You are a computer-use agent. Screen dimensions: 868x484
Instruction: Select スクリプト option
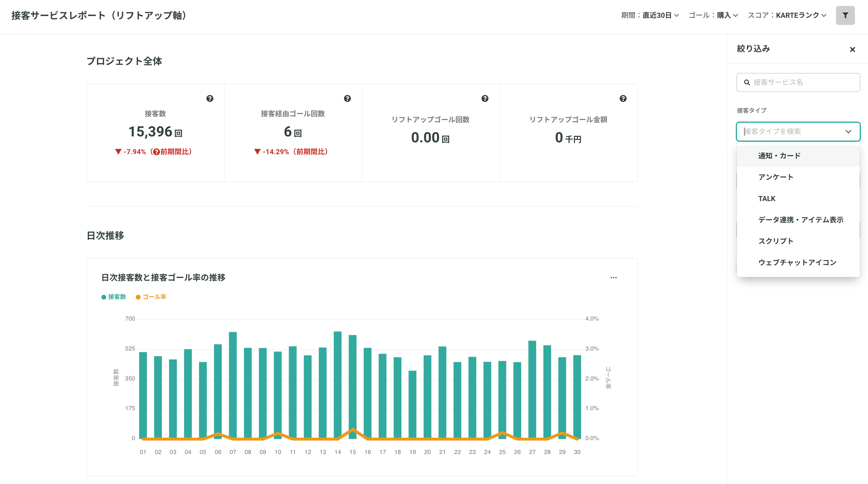click(798, 241)
